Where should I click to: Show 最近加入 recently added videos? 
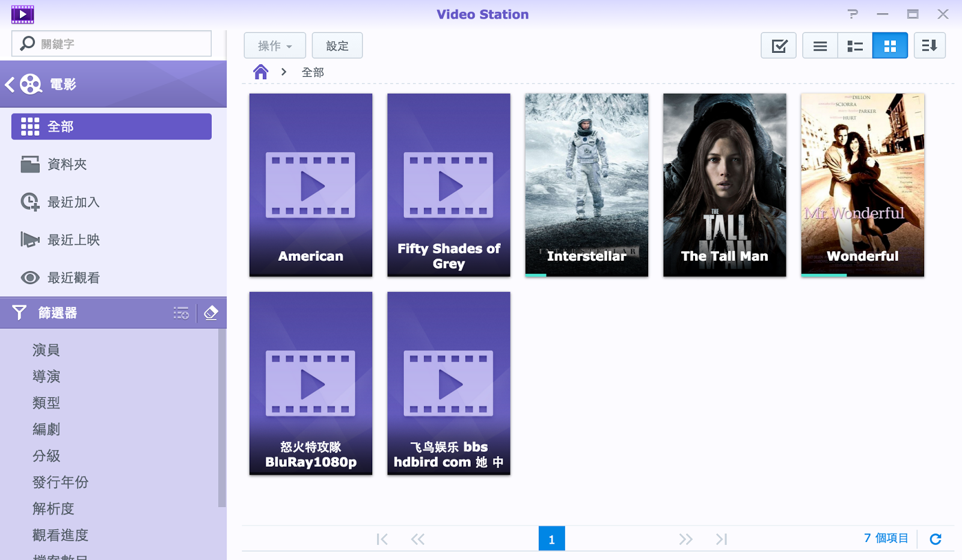(x=111, y=202)
